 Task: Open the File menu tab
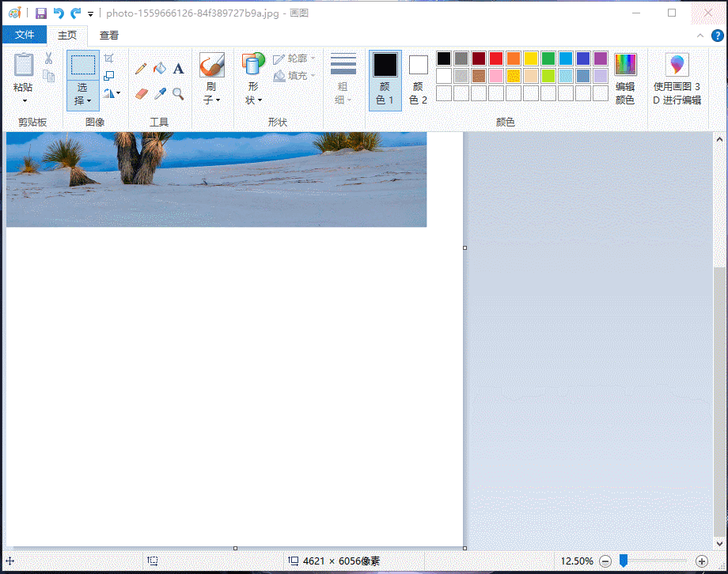point(25,35)
